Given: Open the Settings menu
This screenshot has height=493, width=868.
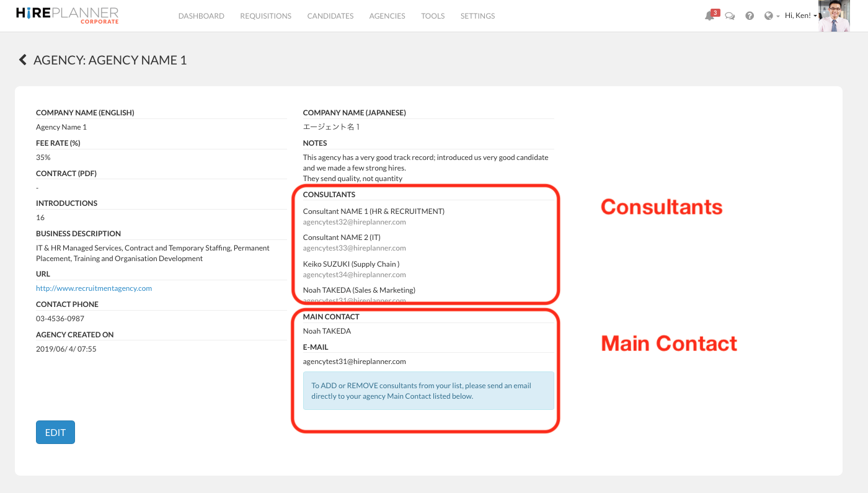Looking at the screenshot, I should point(477,16).
